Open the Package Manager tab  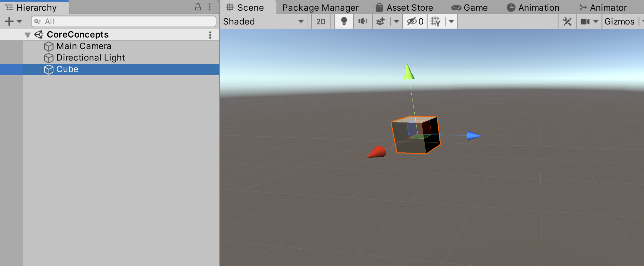pyautogui.click(x=320, y=7)
